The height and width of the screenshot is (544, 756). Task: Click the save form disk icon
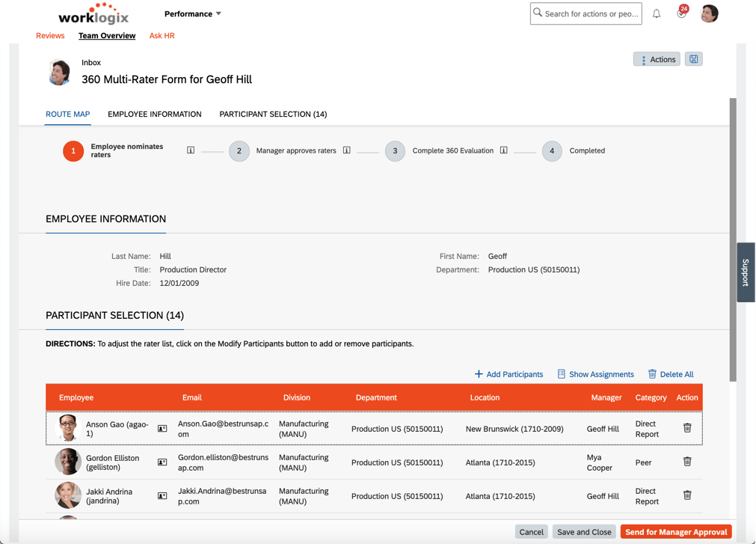pyautogui.click(x=694, y=59)
